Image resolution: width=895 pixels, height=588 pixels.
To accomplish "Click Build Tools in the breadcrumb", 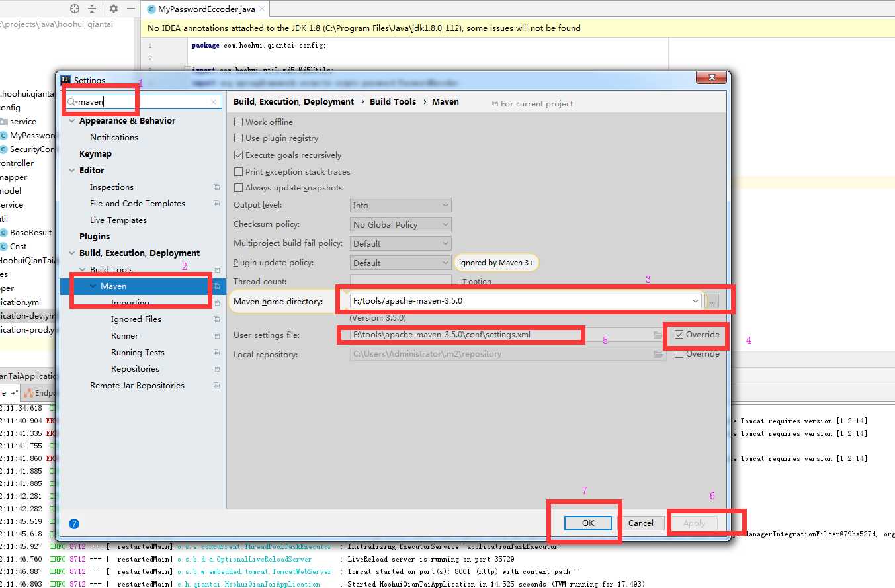I will [x=393, y=102].
